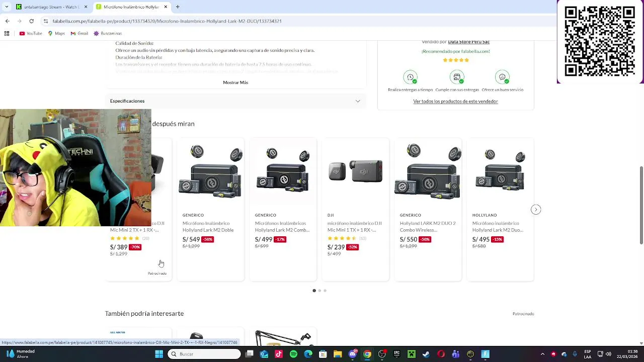The width and height of the screenshot is (644, 362).
Task: Open Microsoft Edge from the taskbar
Action: coord(308,354)
